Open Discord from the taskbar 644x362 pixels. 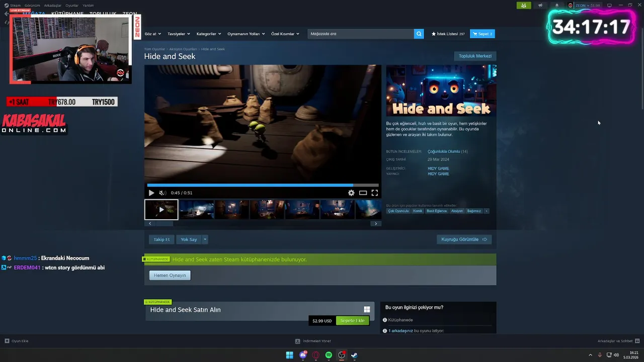click(x=303, y=355)
